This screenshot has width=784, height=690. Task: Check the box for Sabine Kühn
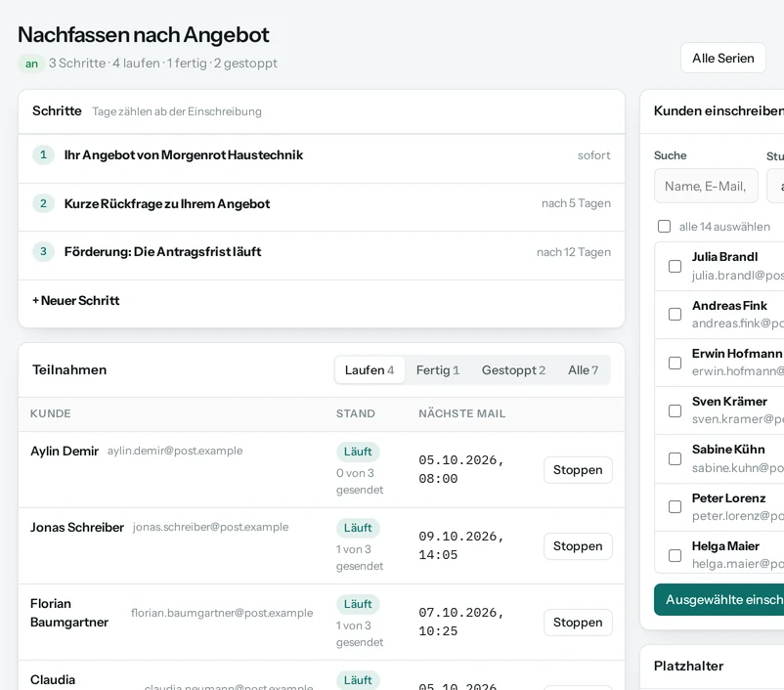(x=675, y=458)
